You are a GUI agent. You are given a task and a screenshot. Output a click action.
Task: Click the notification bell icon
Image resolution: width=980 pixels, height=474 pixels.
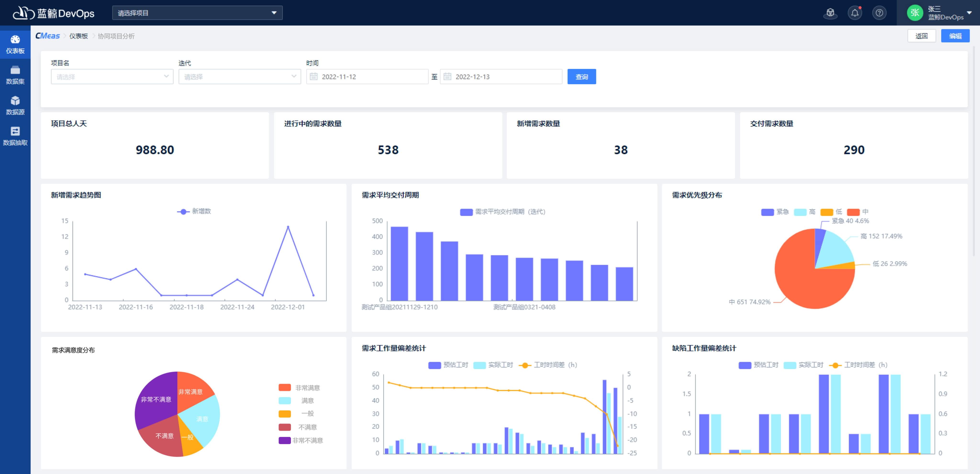(854, 13)
